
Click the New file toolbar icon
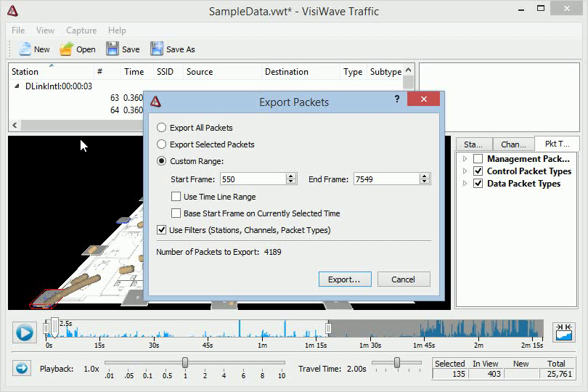click(25, 49)
